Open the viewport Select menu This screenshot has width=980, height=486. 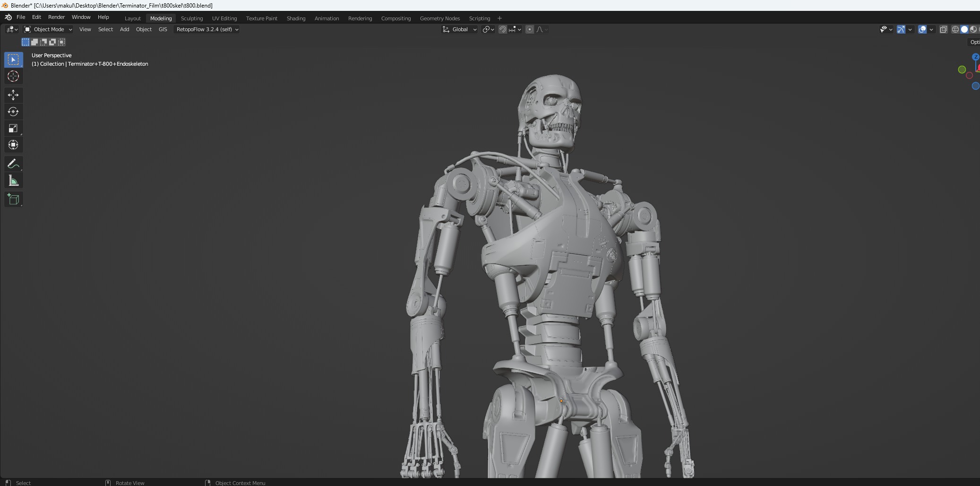[x=105, y=29]
